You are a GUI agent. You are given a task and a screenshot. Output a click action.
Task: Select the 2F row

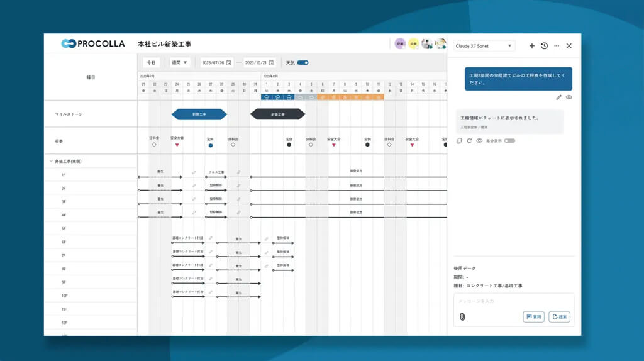tap(91, 189)
